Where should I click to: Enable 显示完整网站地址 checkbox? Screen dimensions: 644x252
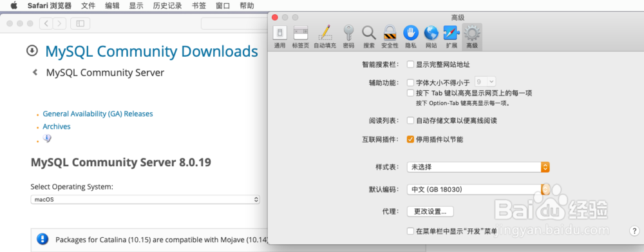(410, 64)
